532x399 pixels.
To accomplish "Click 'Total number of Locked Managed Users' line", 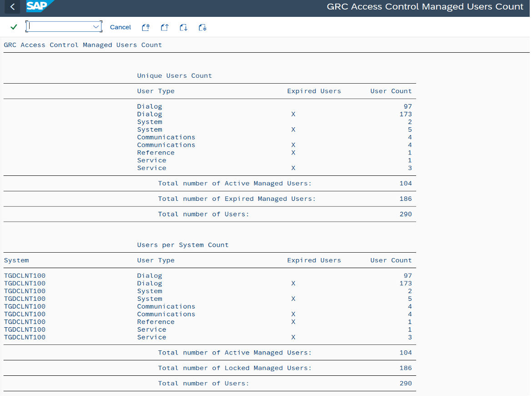I will pos(210,368).
